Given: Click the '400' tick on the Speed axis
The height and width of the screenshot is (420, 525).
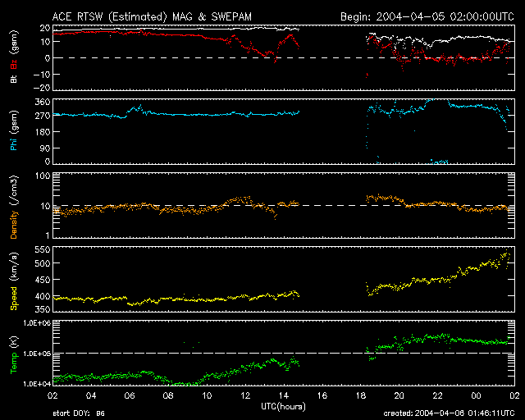Looking at the screenshot, I should tap(43, 296).
